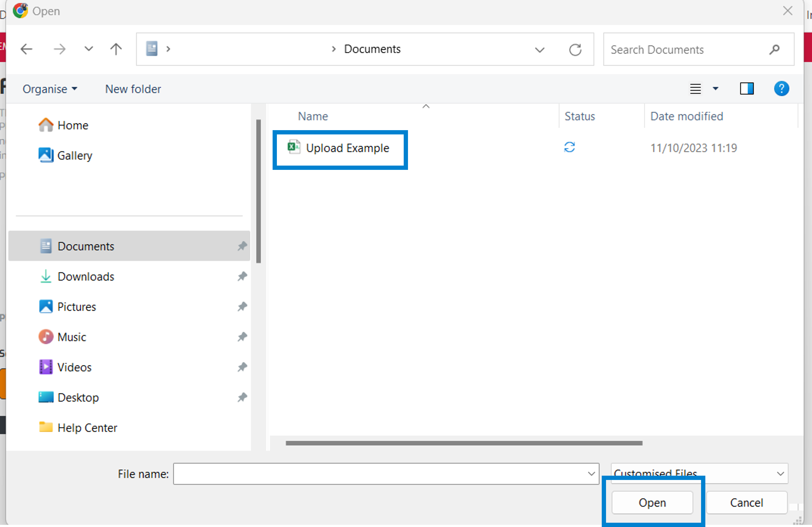Click the file list horizontal scrollbar
The width and height of the screenshot is (812, 527).
coord(464,443)
